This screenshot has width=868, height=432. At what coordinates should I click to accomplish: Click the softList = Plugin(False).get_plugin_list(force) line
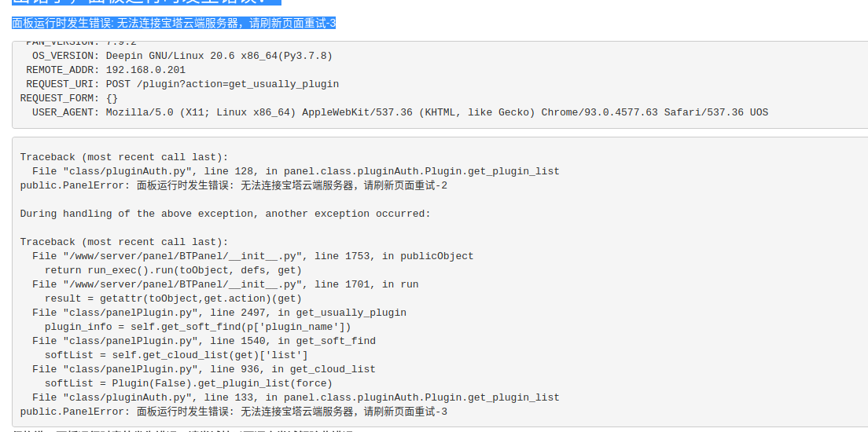[189, 383]
